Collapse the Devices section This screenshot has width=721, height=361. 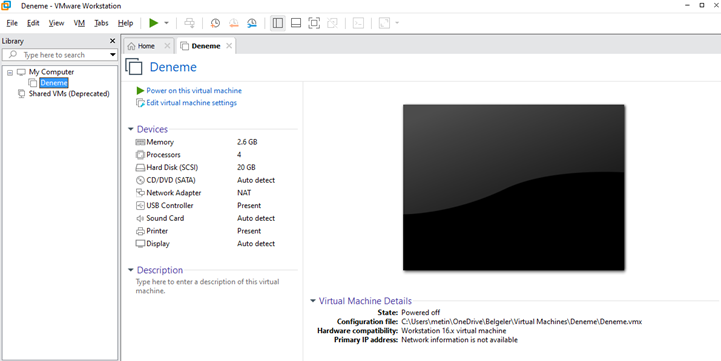click(131, 129)
